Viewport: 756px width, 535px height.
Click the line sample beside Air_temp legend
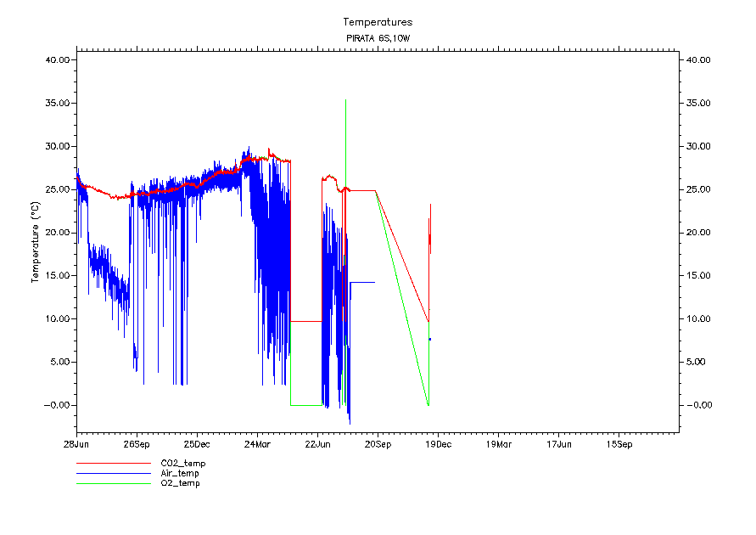tap(112, 474)
